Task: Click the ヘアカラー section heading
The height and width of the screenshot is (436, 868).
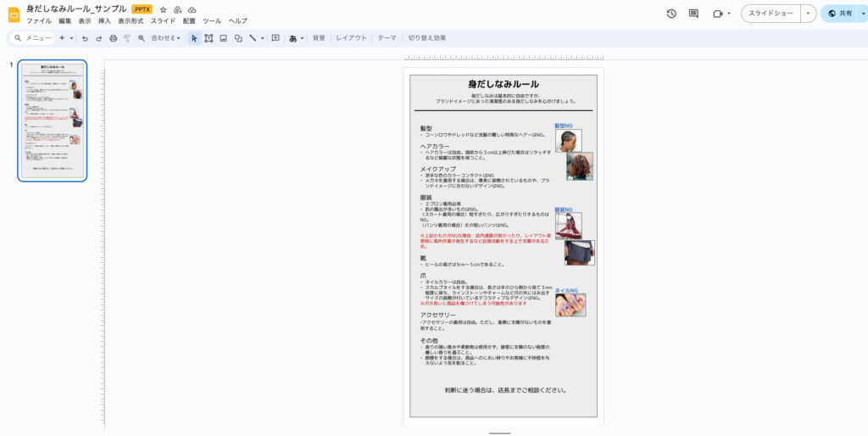Action: 435,146
